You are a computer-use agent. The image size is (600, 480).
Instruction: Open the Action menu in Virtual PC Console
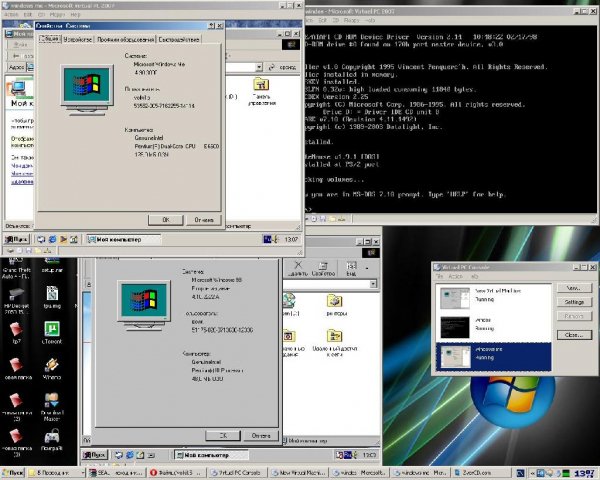455,276
